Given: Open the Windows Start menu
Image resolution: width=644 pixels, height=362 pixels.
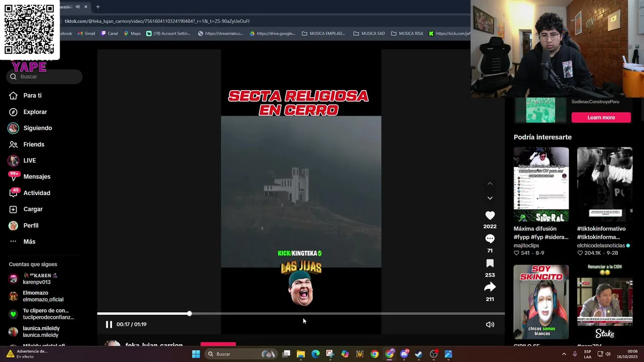Looking at the screenshot, I should pos(196,354).
